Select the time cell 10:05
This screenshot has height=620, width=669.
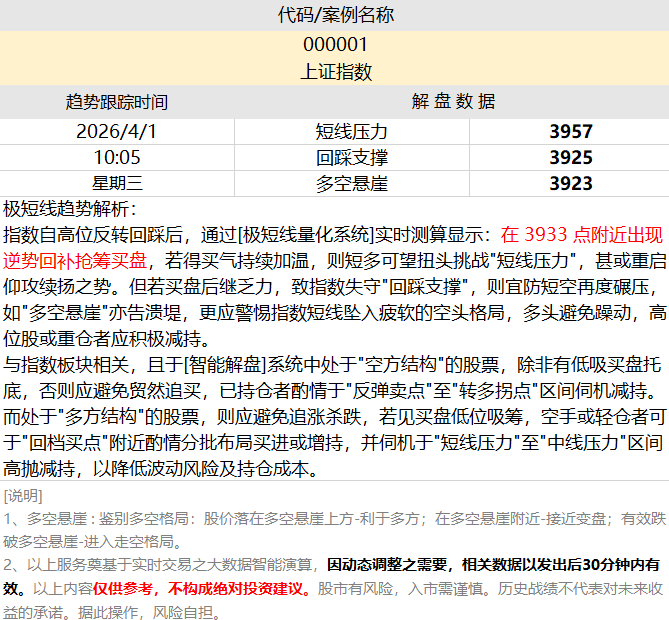point(117,157)
